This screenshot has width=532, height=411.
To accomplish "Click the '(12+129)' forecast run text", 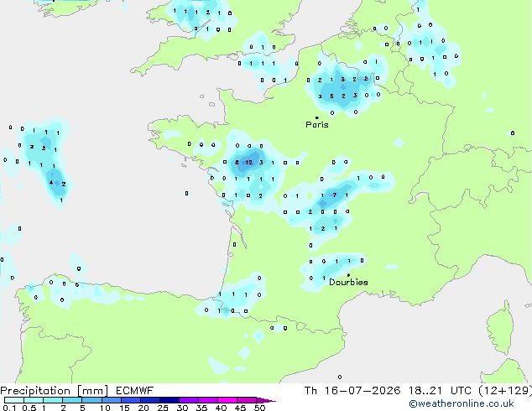I will click(x=505, y=391).
